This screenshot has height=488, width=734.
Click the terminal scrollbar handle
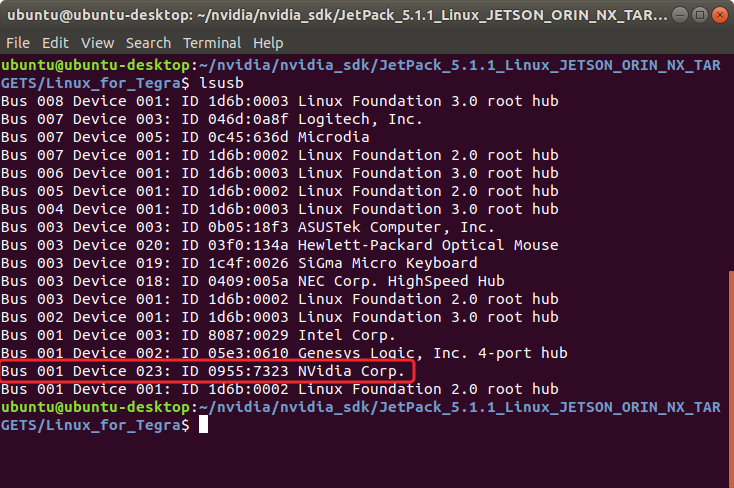point(731,379)
